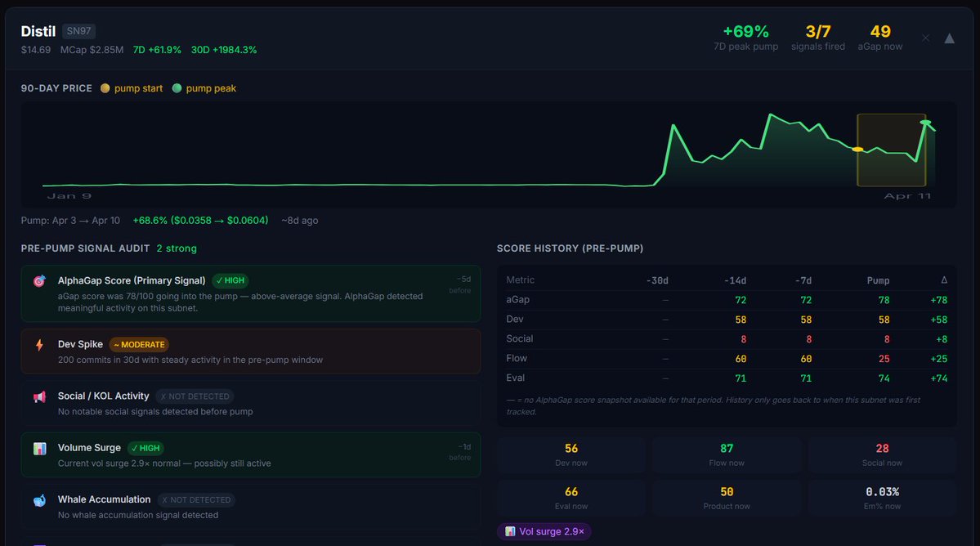This screenshot has height=546, width=980.
Task: Dismiss the Distil card with the X icon
Action: coord(925,38)
